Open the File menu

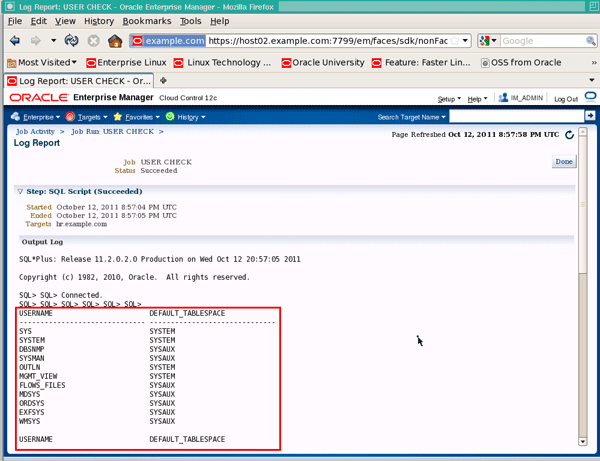pos(15,21)
